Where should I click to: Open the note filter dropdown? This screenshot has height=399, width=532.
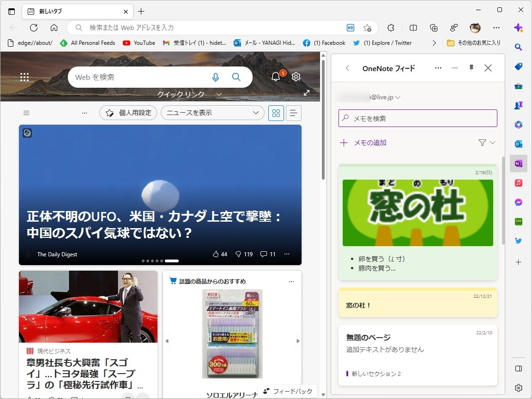pyautogui.click(x=486, y=143)
